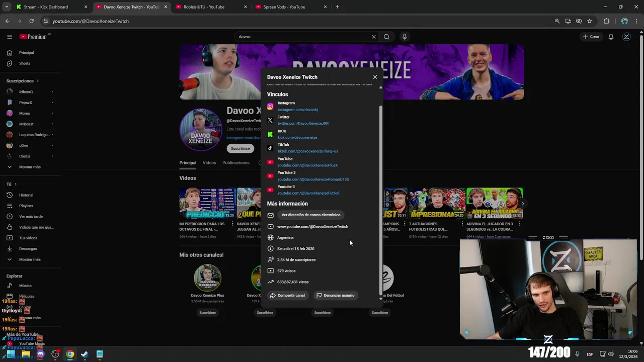Open youtube.com/@DavooXeneizeFutbol link
Screen dimensions: 644x362
(308, 193)
